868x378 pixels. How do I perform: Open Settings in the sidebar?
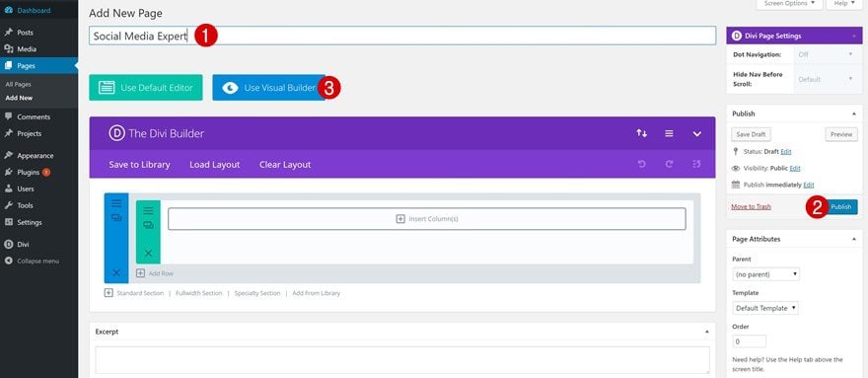(30, 222)
